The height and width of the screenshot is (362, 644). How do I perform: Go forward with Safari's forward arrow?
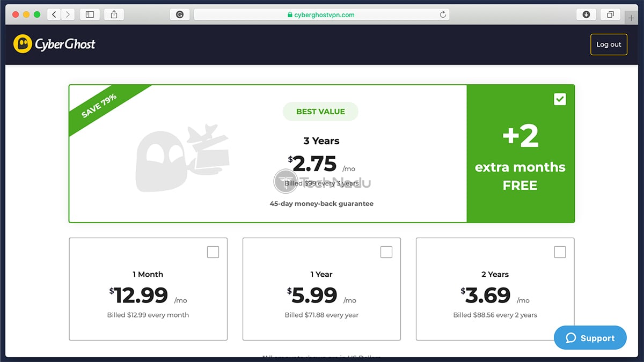[x=68, y=14]
